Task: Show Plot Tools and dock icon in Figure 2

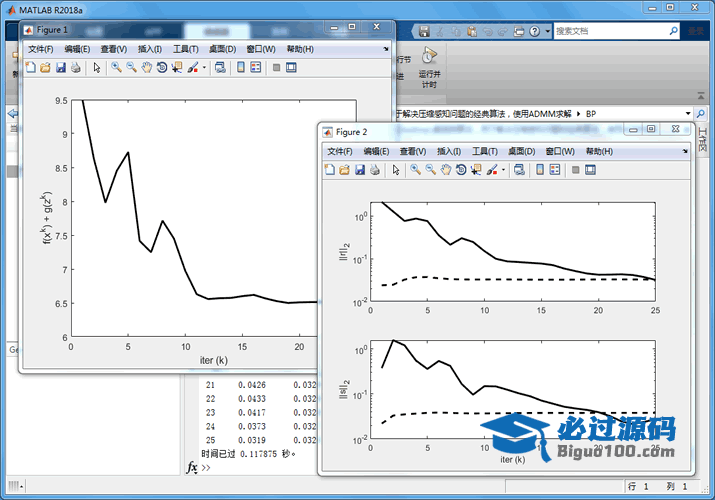Action: (x=591, y=170)
